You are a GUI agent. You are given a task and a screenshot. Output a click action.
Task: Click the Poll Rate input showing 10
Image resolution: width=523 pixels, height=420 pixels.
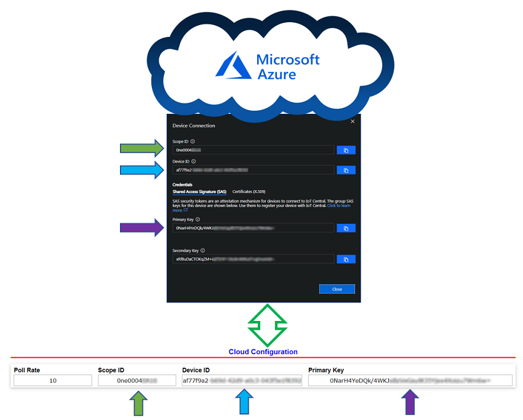pos(53,381)
